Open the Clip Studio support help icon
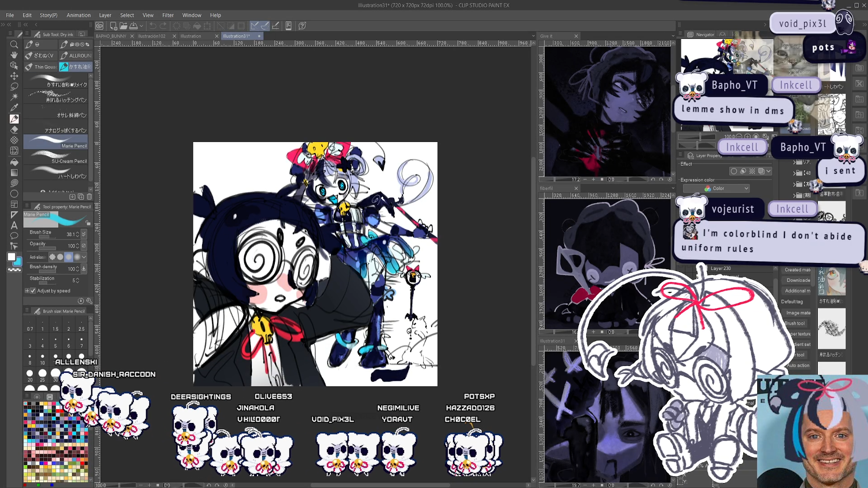This screenshot has height=488, width=868. 302,26
